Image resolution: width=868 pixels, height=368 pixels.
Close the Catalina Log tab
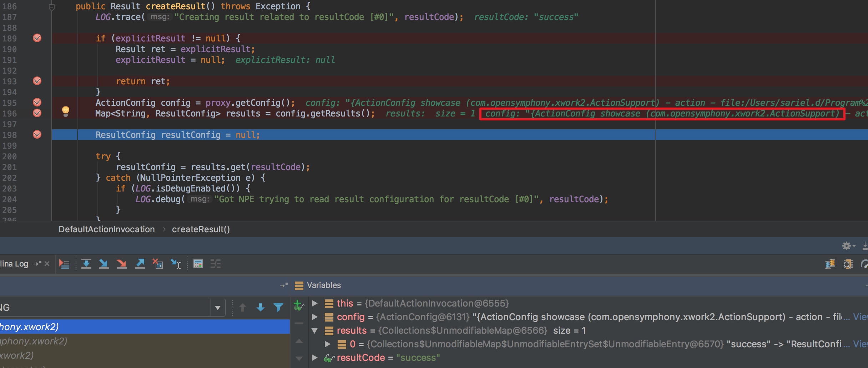[x=47, y=264]
